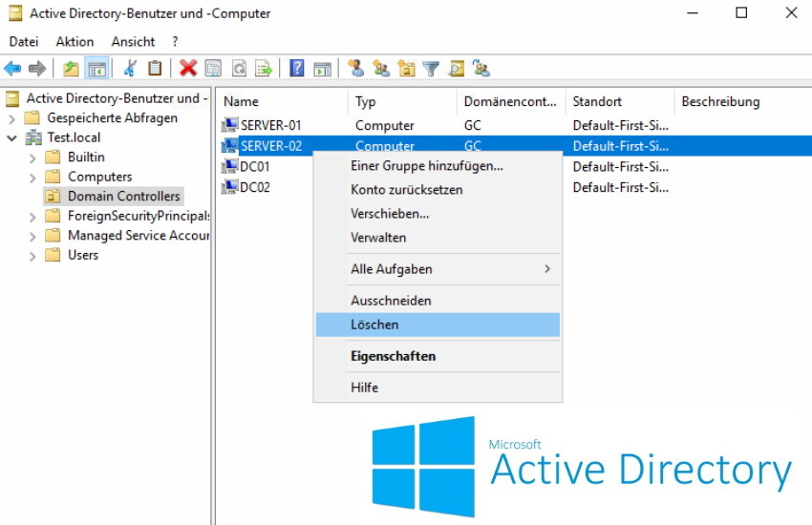812x525 pixels.
Task: Click the window title bar app icon
Action: point(15,13)
